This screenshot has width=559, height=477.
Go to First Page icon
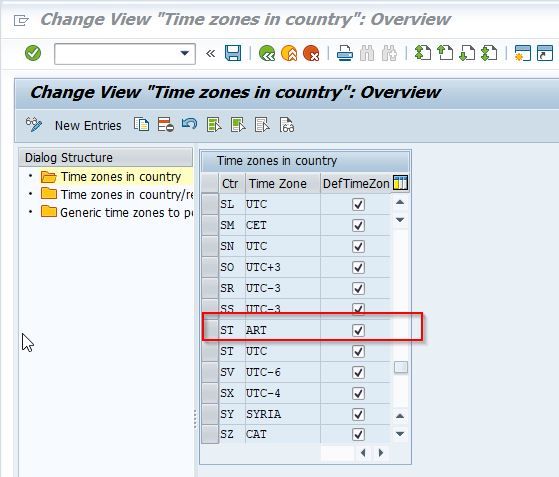pyautogui.click(x=423, y=53)
